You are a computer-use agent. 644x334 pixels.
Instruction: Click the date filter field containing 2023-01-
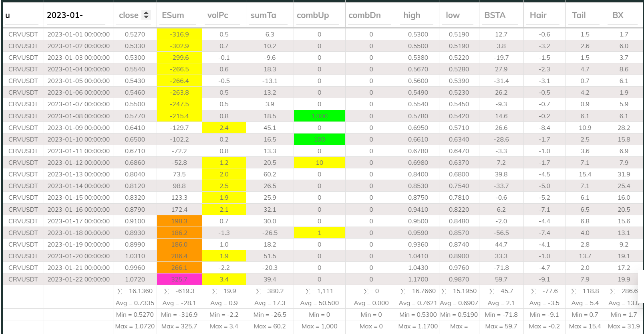click(75, 16)
